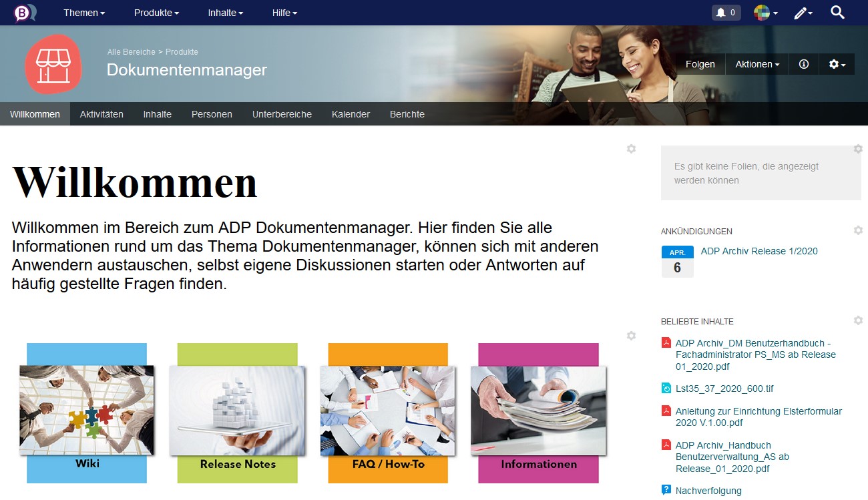Follow the Alle Bereiche breadcrumb
This screenshot has width=868, height=500.
tap(132, 52)
